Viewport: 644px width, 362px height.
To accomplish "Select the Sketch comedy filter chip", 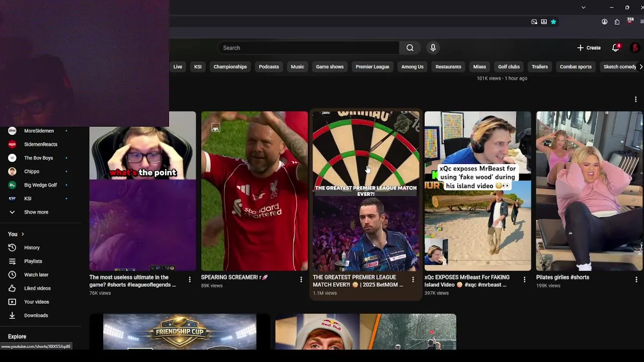I will pos(620,66).
